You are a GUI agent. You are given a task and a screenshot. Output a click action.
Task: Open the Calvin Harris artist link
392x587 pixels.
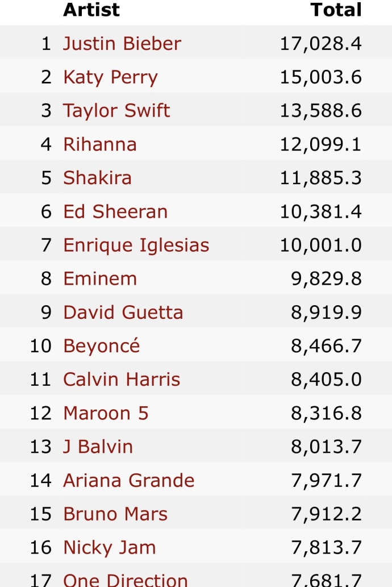(122, 379)
